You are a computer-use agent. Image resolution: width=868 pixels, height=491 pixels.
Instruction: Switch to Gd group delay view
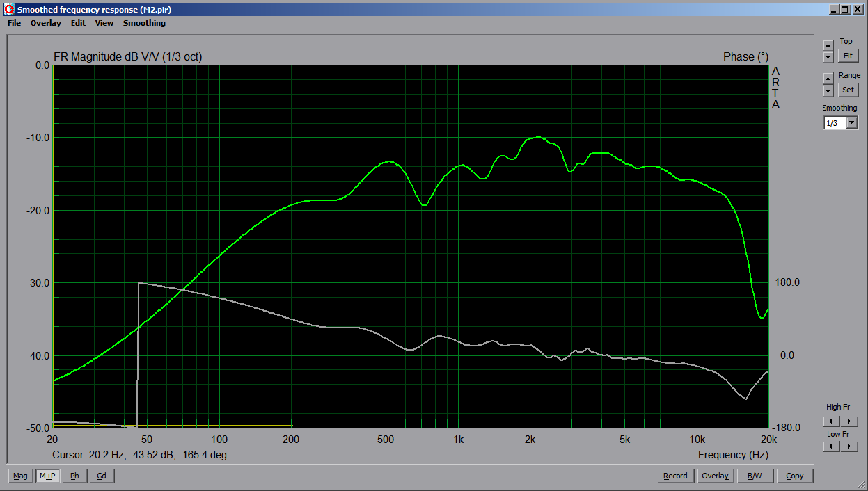(102, 476)
